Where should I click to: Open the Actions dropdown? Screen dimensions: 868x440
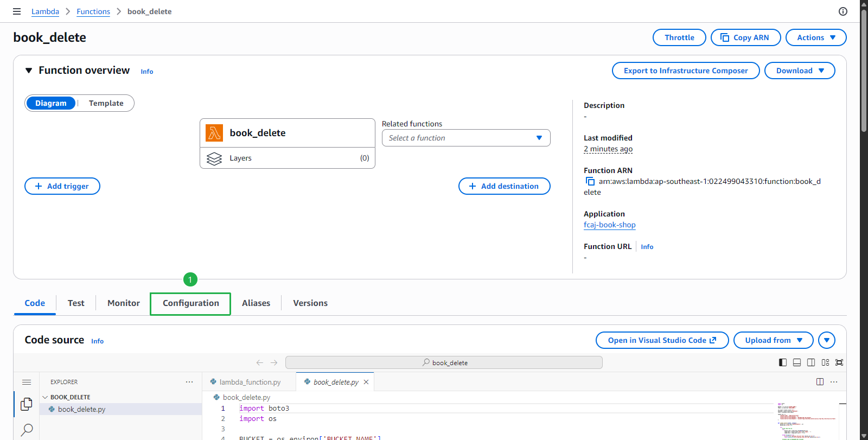pyautogui.click(x=816, y=37)
